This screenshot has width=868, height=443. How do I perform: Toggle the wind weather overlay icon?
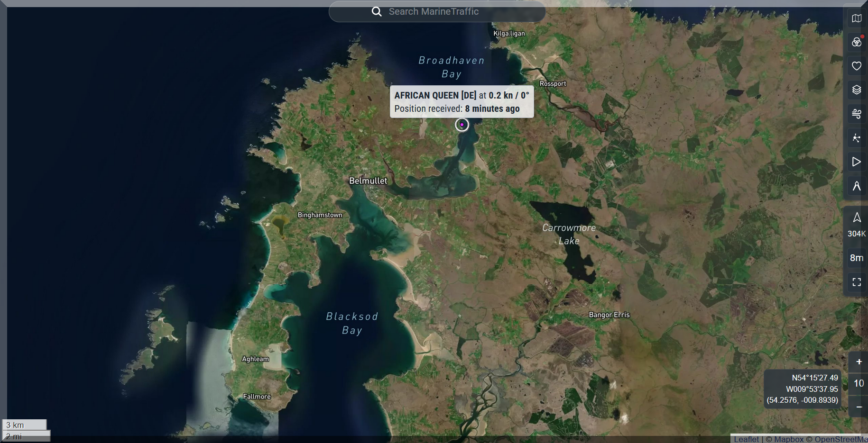click(856, 114)
